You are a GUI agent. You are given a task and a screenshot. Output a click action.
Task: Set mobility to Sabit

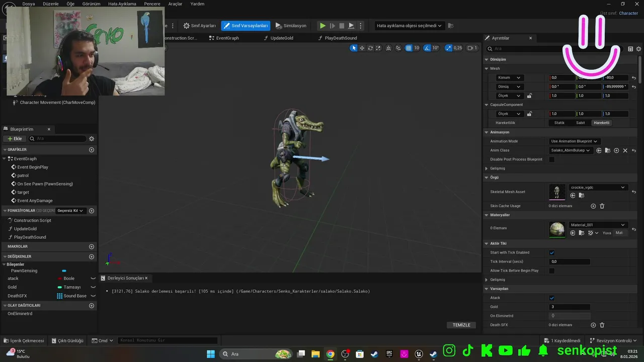point(581,123)
